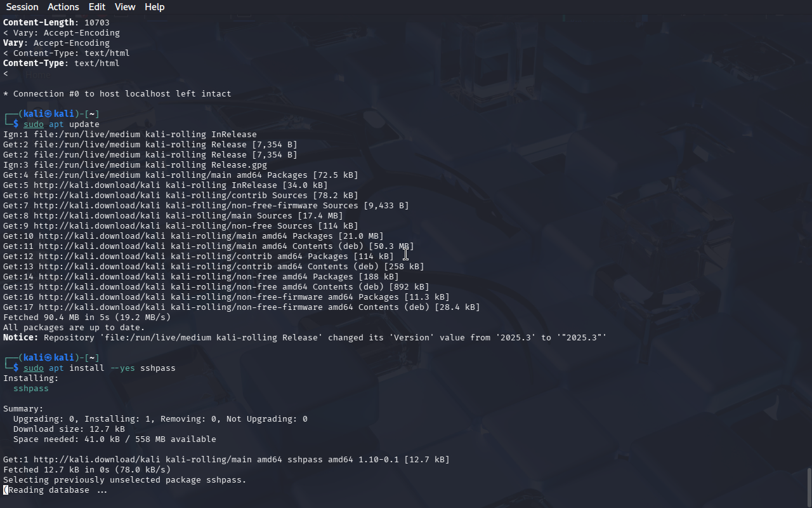Click the 'Connection #0 to host localhost' line

click(x=117, y=94)
